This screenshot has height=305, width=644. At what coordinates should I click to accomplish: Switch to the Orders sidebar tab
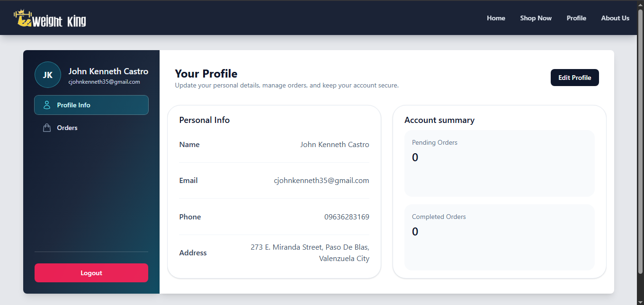(x=91, y=128)
